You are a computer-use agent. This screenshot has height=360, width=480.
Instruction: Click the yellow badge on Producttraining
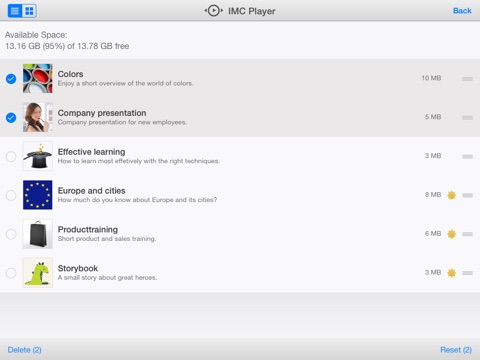click(451, 234)
